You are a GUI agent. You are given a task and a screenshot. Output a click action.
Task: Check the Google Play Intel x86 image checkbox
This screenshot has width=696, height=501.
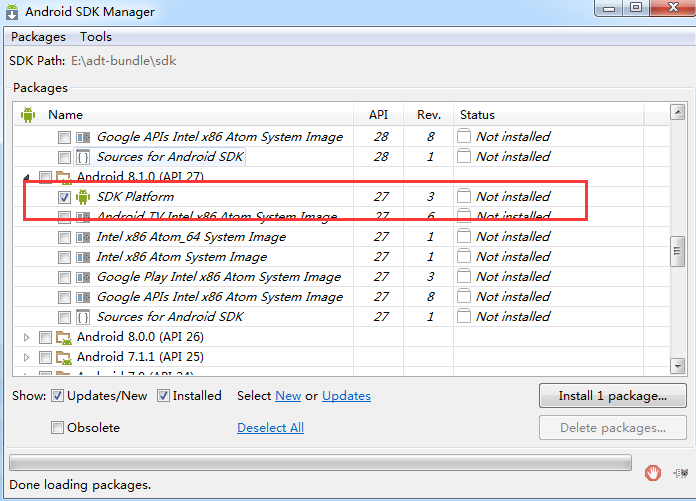[64, 277]
